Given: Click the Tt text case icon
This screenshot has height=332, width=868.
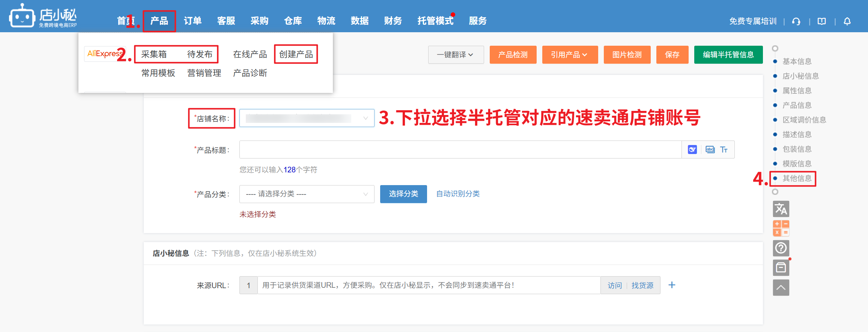Looking at the screenshot, I should 724,150.
